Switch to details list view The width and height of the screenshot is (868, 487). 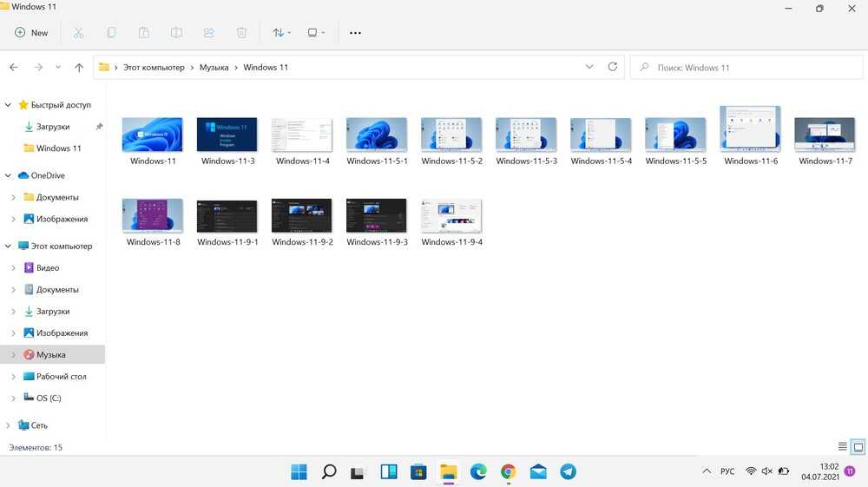[842, 447]
